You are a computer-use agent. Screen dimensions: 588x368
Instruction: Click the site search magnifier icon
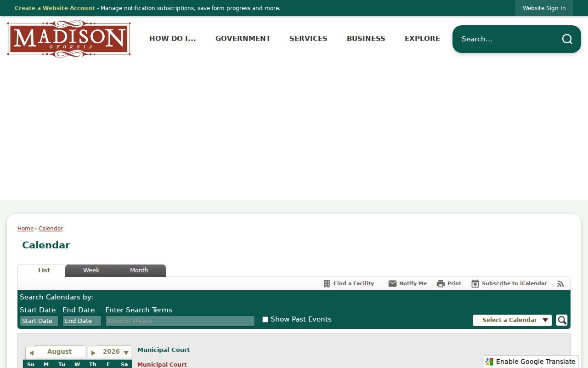coord(567,39)
